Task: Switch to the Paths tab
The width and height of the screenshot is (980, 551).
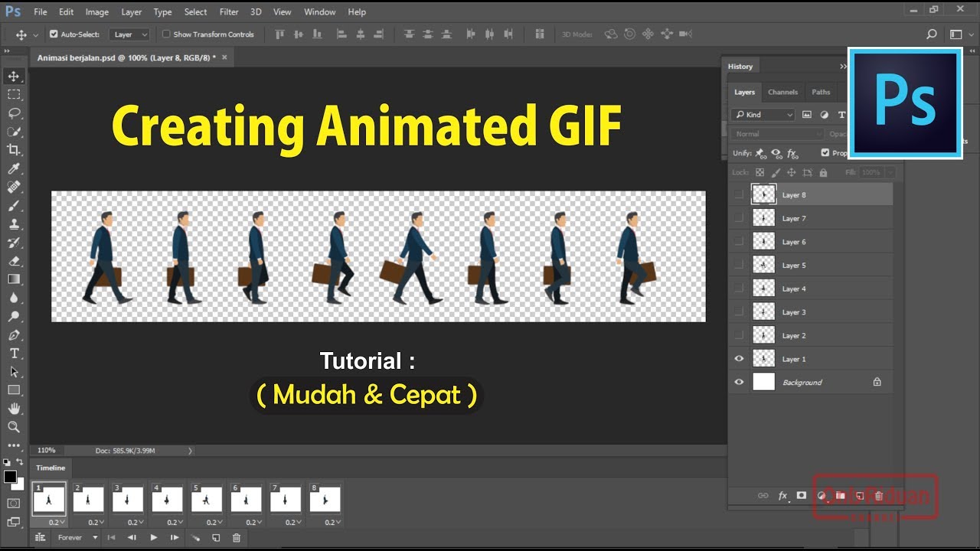Action: (822, 92)
